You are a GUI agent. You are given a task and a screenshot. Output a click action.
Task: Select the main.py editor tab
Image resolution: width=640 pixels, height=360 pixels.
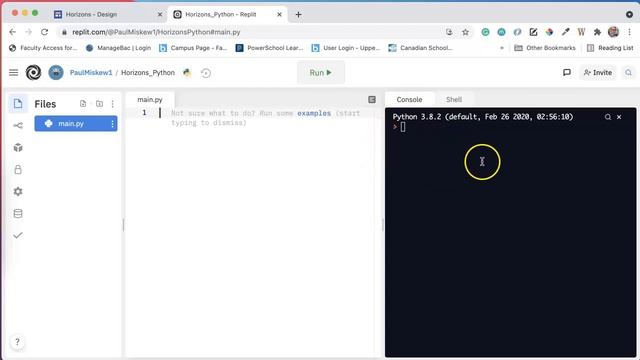click(150, 100)
